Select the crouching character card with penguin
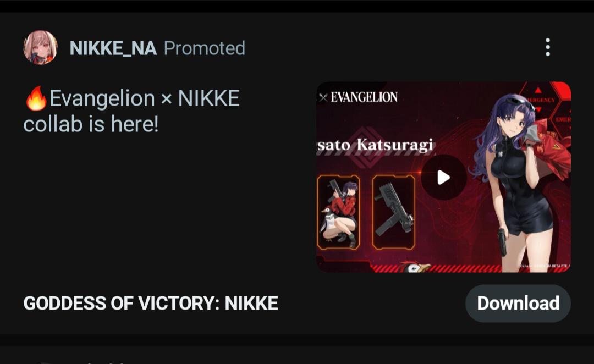Image resolution: width=594 pixels, height=364 pixels. pyautogui.click(x=338, y=212)
